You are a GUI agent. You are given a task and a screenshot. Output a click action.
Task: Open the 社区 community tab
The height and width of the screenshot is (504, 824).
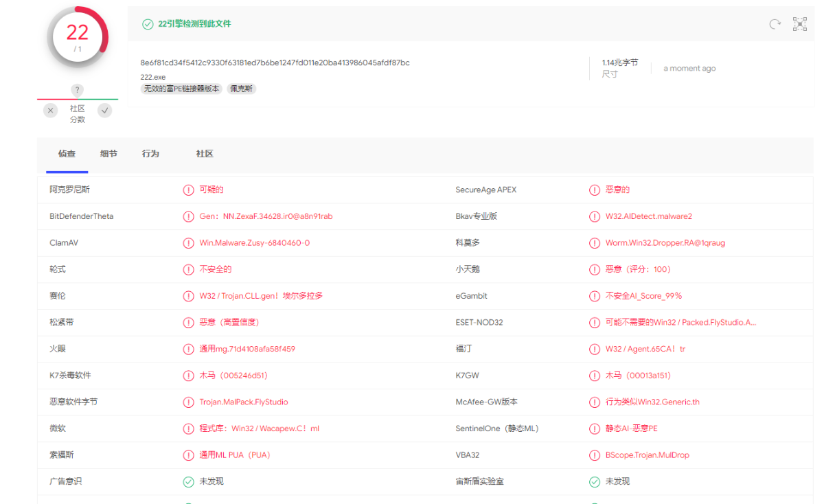point(205,154)
